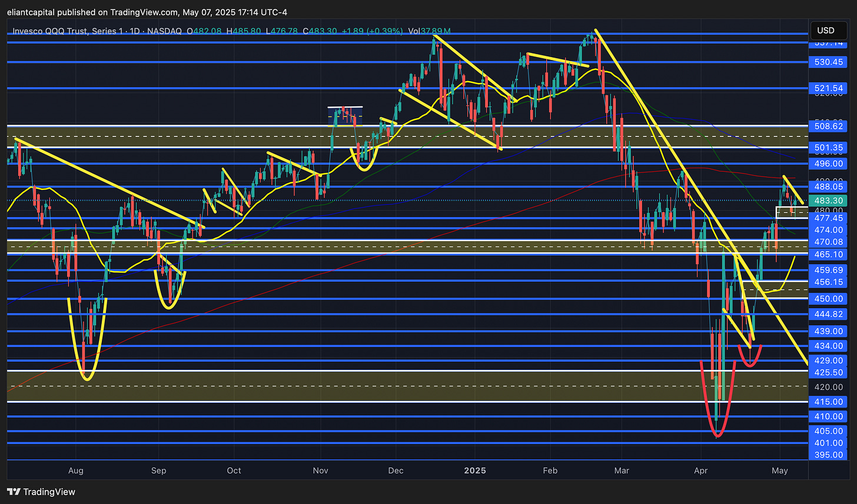This screenshot has height=504, width=857.
Task: Click the Mar label on time axis
Action: click(622, 470)
